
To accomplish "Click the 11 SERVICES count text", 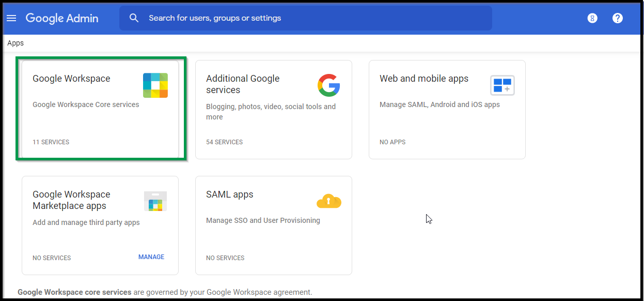I will [51, 142].
